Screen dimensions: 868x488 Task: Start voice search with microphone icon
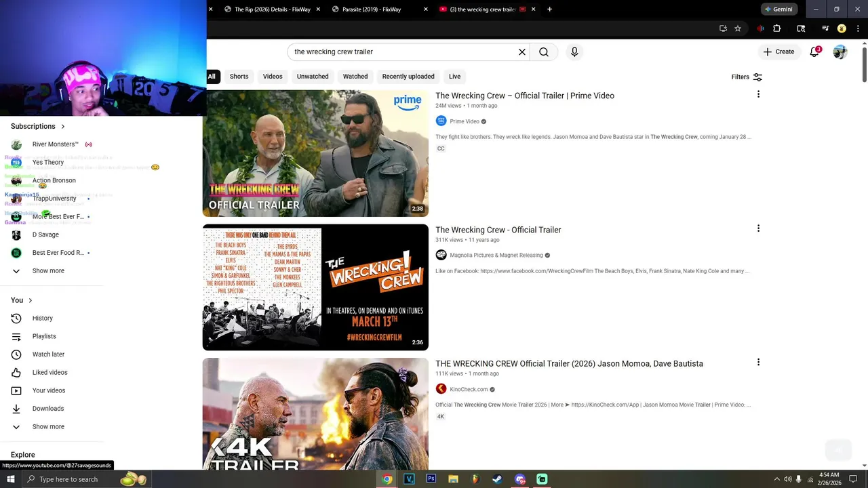[x=574, y=52]
